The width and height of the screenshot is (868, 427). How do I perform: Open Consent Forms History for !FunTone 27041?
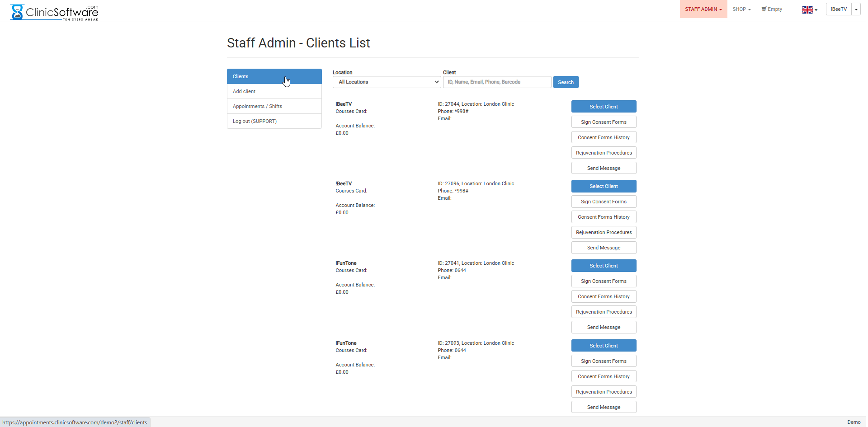(x=604, y=296)
